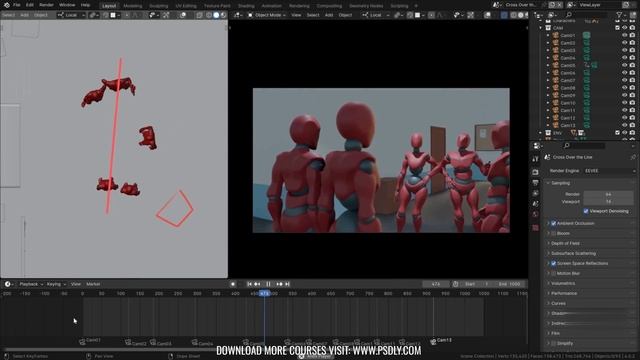Open the Blender logo menu

pos(7,5)
